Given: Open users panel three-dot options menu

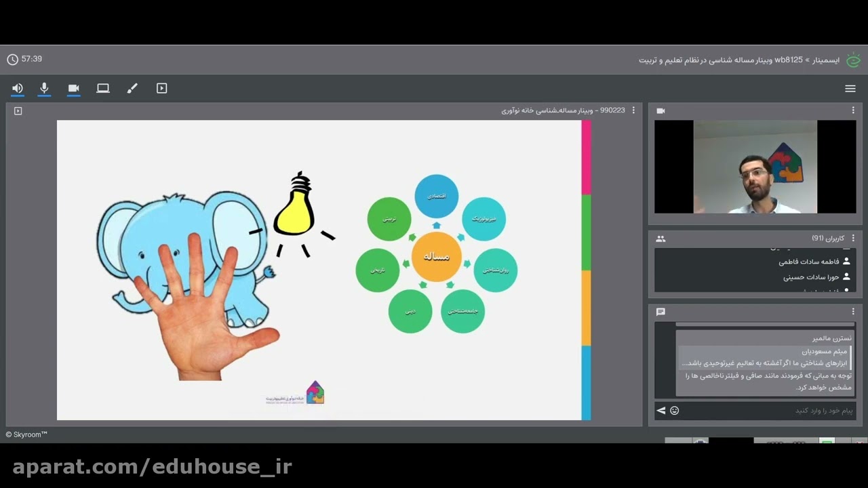Looking at the screenshot, I should tap(854, 239).
